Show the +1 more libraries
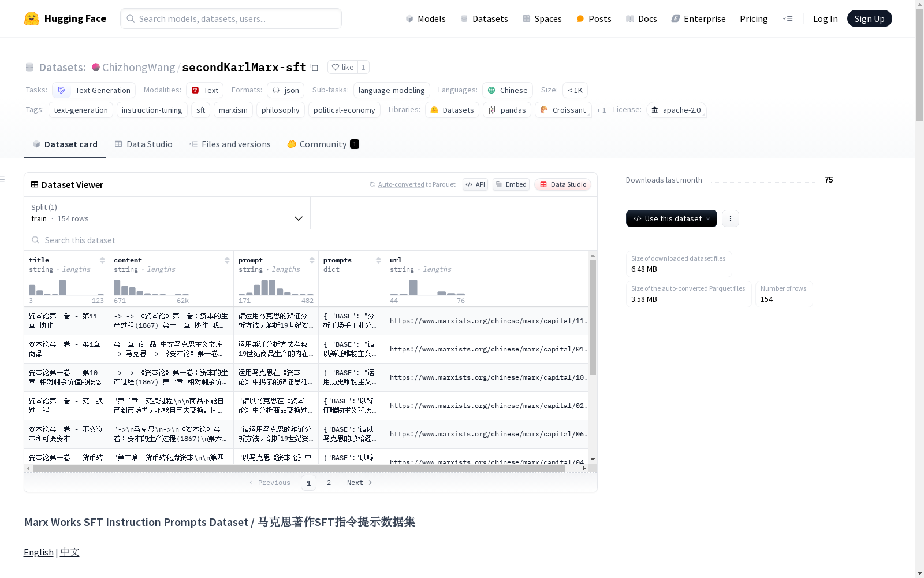Viewport: 924px width, 578px height. coord(601,110)
